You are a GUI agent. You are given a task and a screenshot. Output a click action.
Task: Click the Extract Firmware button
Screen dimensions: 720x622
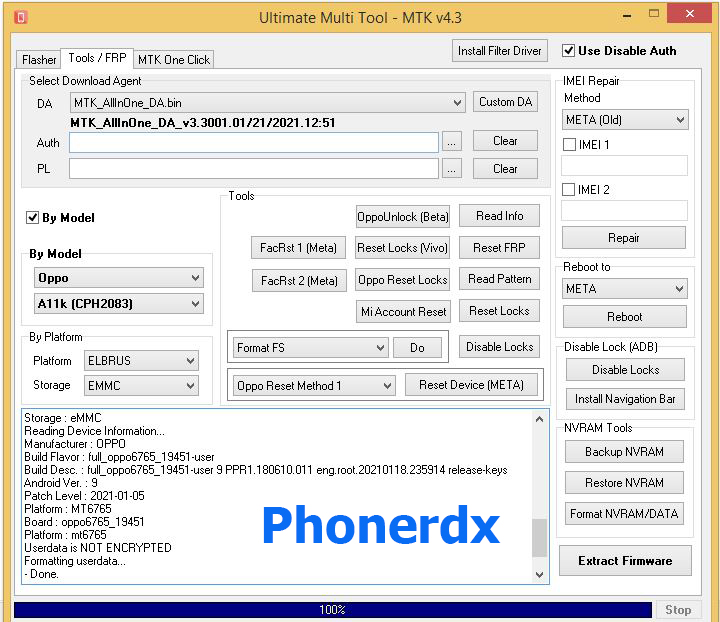pos(625,561)
